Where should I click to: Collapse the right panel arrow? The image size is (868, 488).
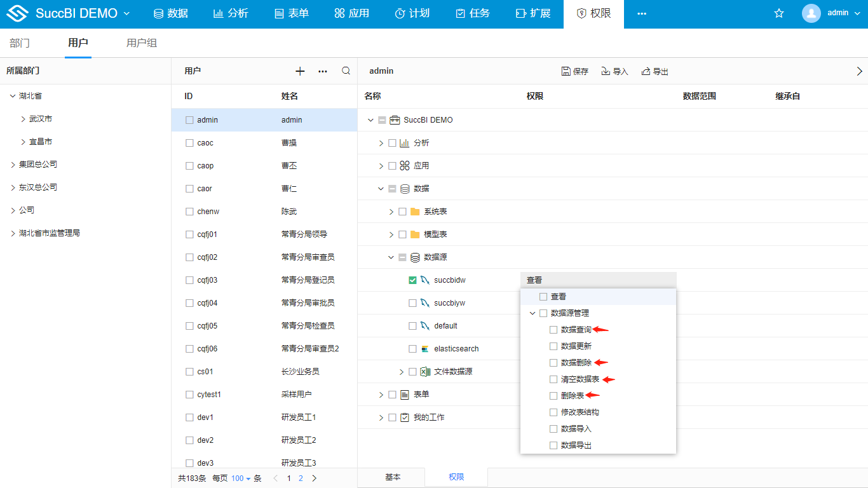(x=860, y=71)
